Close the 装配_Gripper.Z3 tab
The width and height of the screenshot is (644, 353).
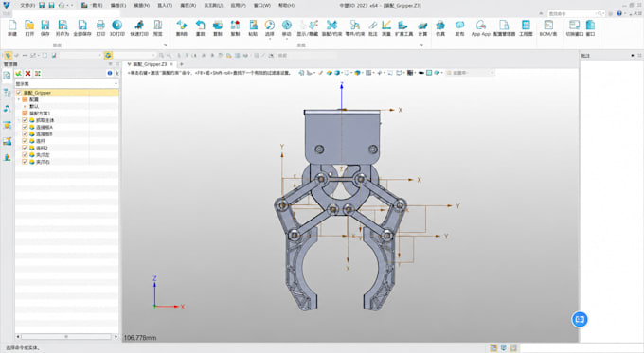pyautogui.click(x=171, y=64)
